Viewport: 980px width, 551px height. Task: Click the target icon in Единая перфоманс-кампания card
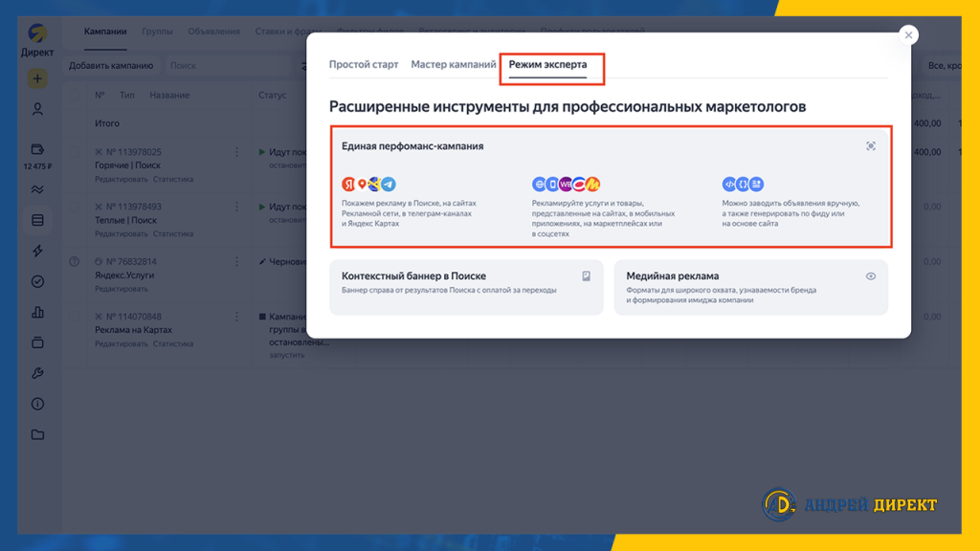point(871,146)
